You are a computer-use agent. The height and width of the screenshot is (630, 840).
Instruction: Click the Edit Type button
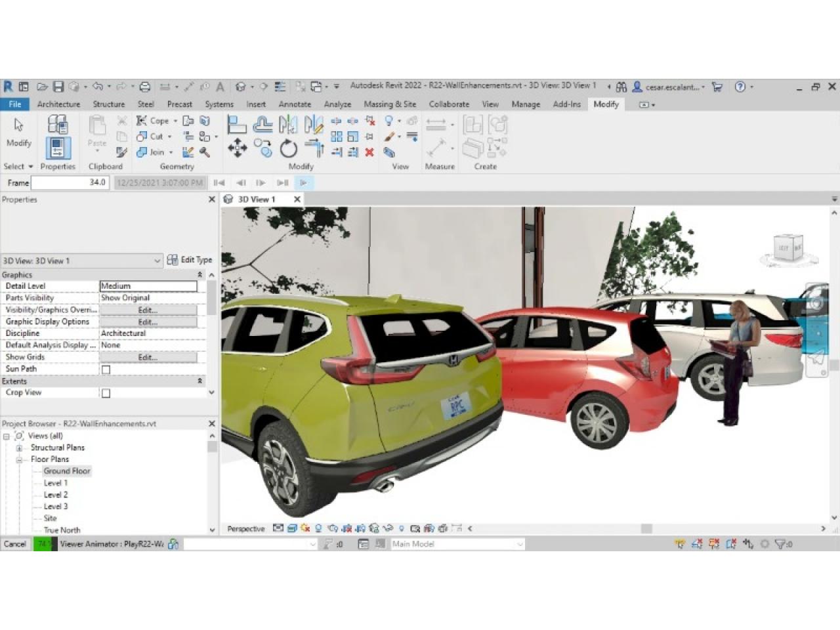point(190,260)
